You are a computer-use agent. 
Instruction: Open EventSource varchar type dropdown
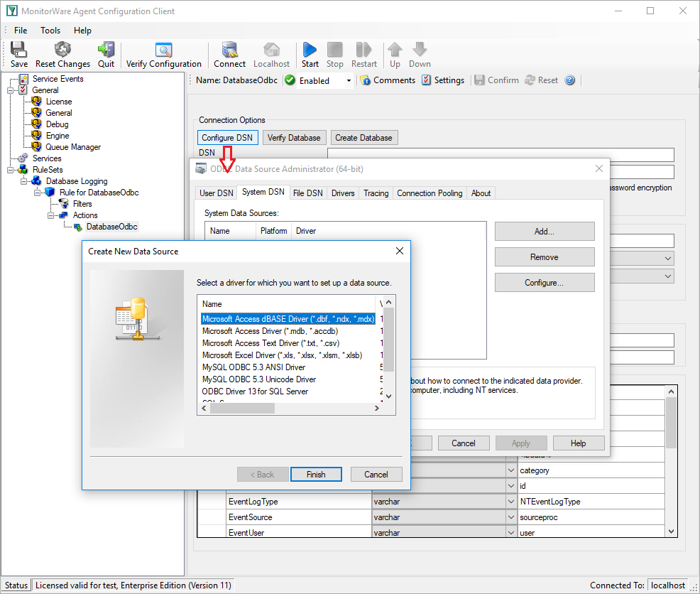tap(511, 517)
